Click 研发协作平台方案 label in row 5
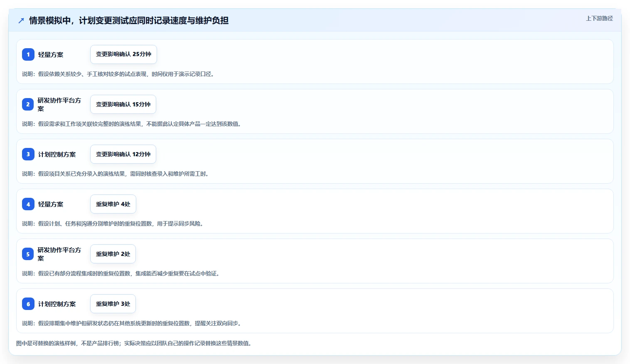The height and width of the screenshot is (364, 630). click(x=59, y=254)
